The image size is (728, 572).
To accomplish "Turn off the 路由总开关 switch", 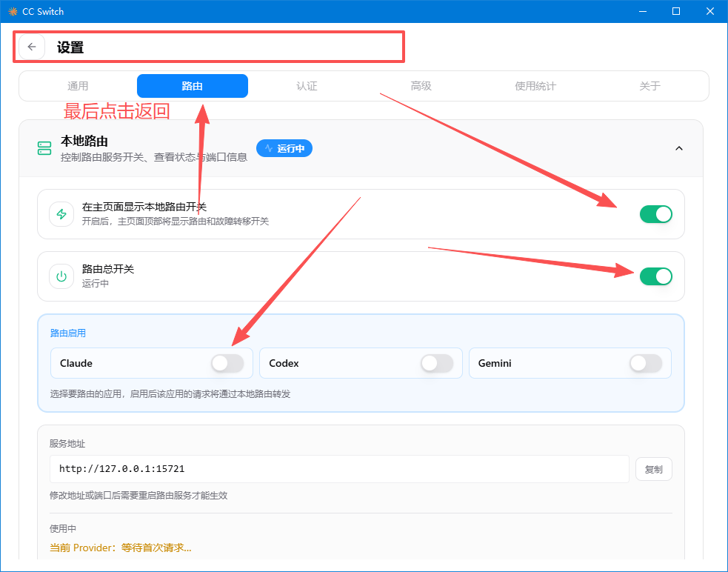I will tap(655, 276).
